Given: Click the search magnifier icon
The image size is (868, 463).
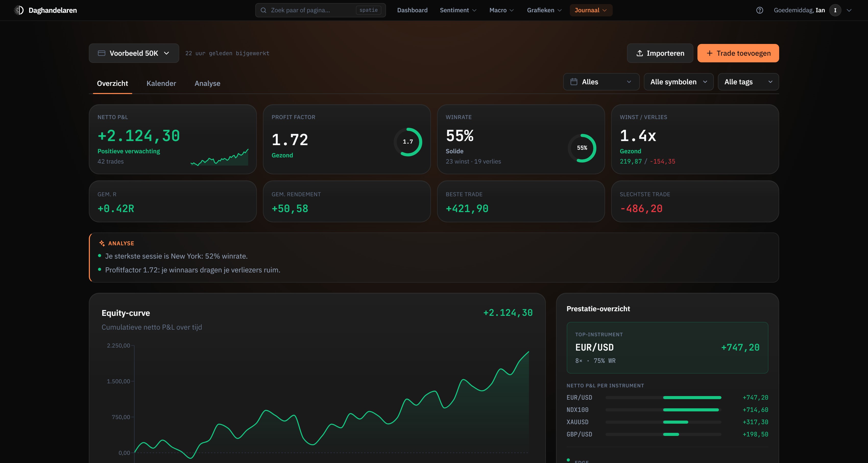Looking at the screenshot, I should click(263, 10).
